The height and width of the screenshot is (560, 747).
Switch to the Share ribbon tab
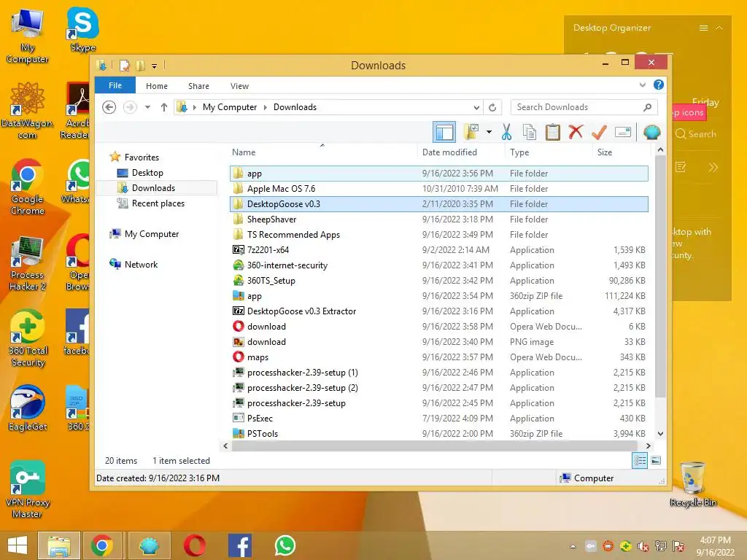(198, 86)
